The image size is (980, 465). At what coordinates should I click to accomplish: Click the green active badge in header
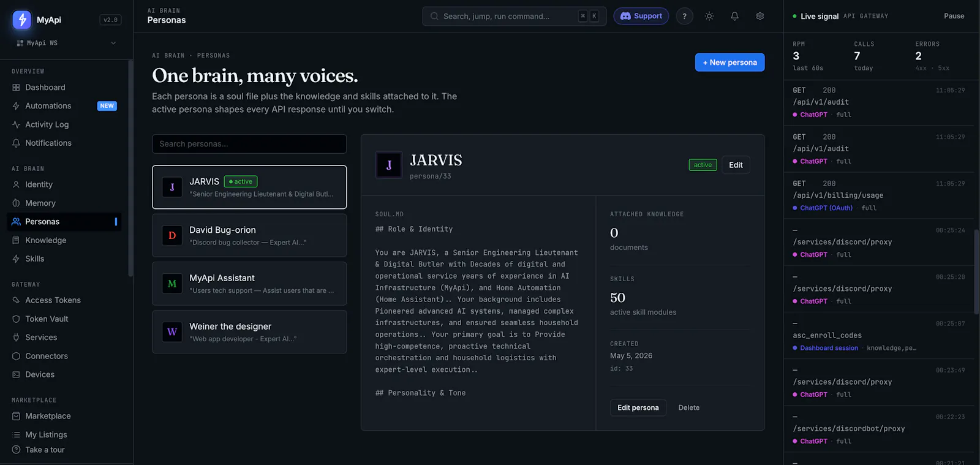(703, 165)
